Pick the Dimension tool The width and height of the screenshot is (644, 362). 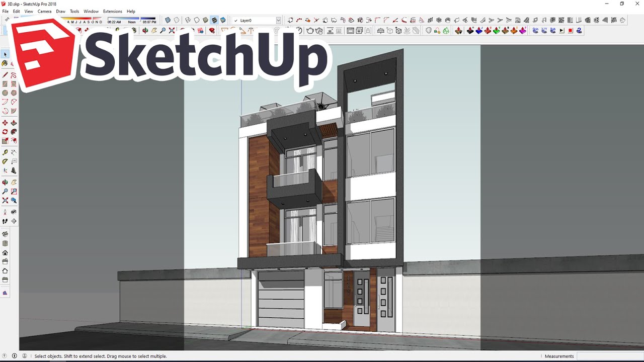pyautogui.click(x=14, y=152)
